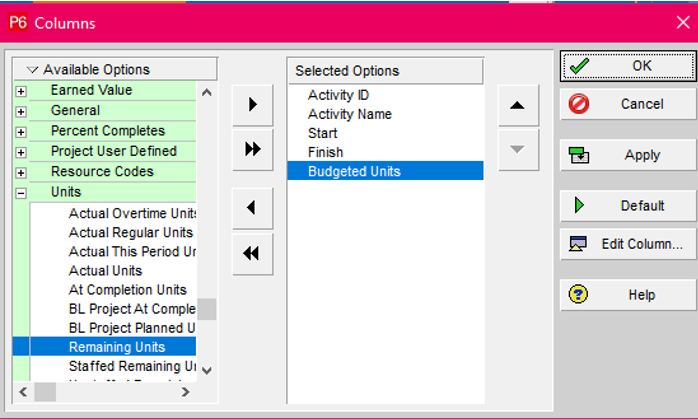Viewport: 698px width, 420px height.
Task: Move selected column up with up arrow
Action: 518,106
